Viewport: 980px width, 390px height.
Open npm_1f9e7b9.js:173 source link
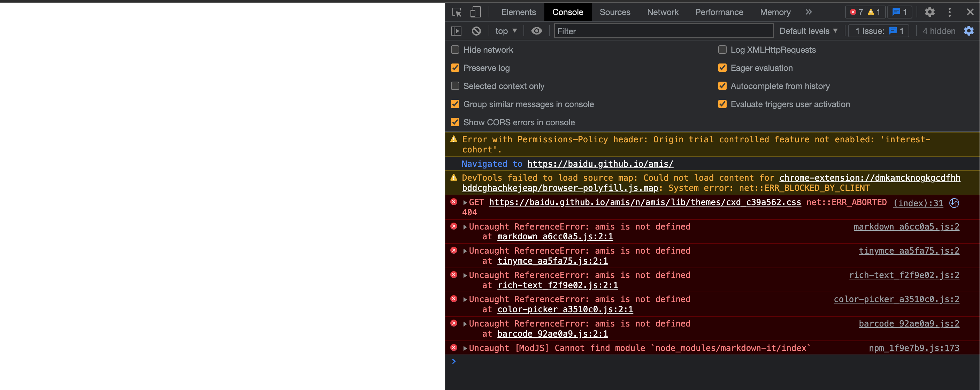pos(914,348)
